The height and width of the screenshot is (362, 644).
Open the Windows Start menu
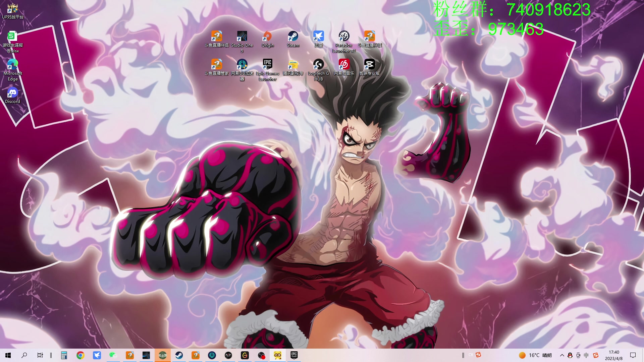(x=8, y=355)
